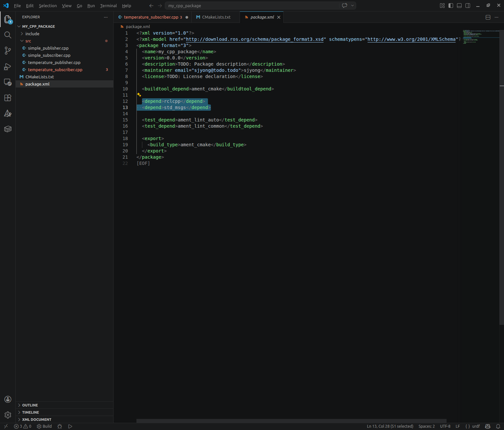Change end of line sequence LF
Image resolution: width=504 pixels, height=430 pixels.
(458, 426)
